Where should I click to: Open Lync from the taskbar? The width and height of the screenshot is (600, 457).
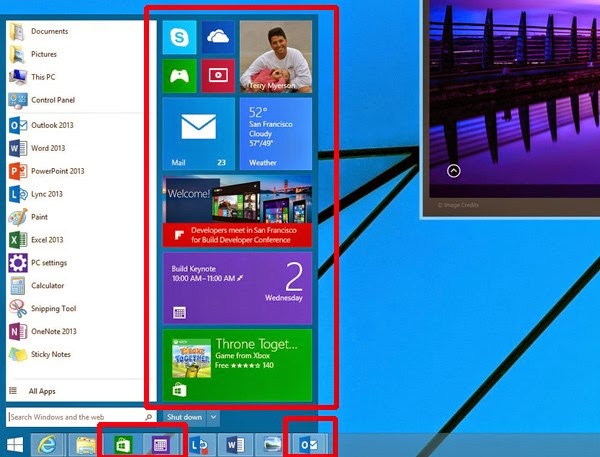(x=198, y=445)
